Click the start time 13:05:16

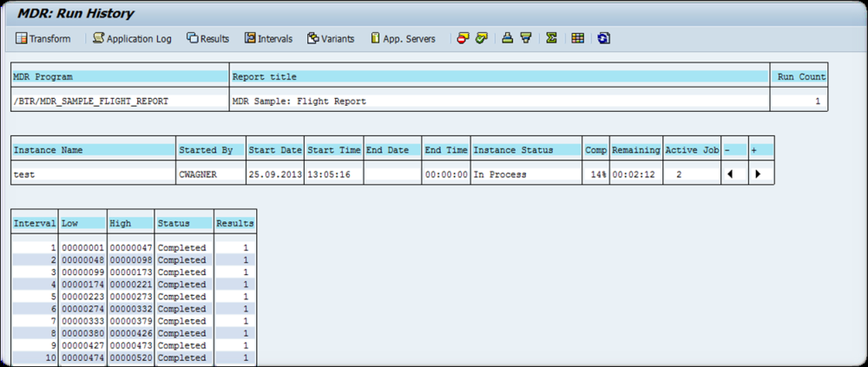click(x=334, y=174)
